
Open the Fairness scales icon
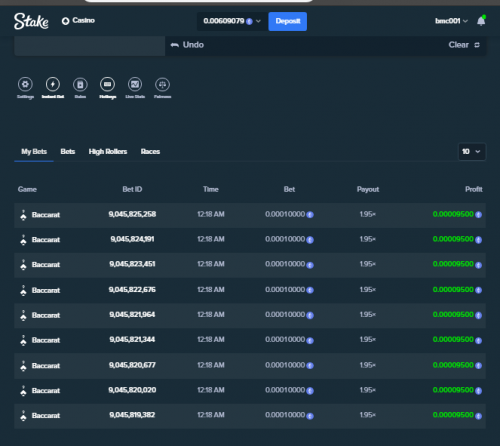point(162,84)
